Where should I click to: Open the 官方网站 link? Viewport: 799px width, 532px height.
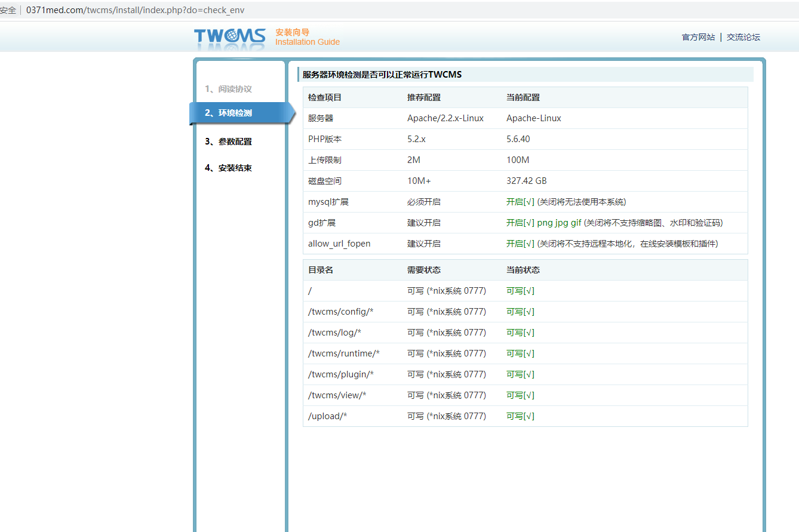coord(698,37)
